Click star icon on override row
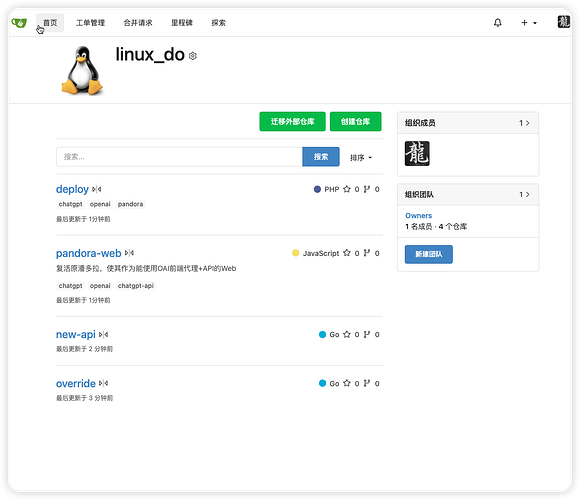 tap(347, 383)
